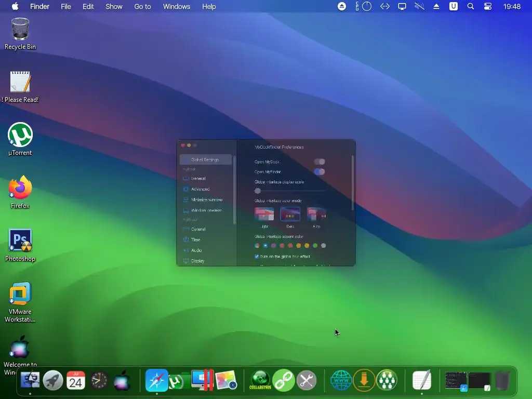Image resolution: width=532 pixels, height=399 pixels.
Task: Open the Finder icon in the dock
Action: [30, 380]
